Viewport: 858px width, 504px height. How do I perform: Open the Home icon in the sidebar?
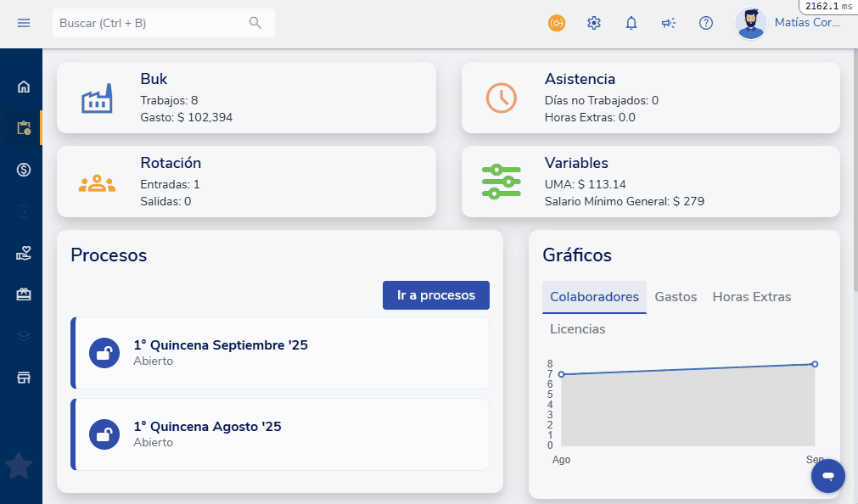click(x=23, y=86)
